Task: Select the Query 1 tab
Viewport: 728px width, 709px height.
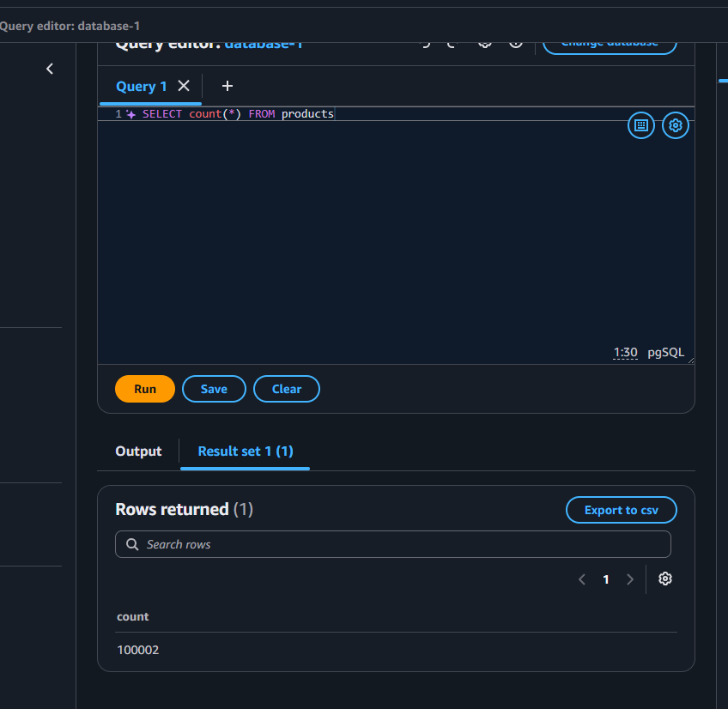Action: (141, 87)
